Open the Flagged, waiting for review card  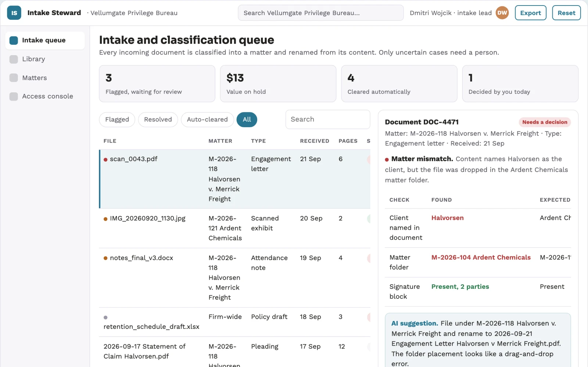tap(157, 84)
